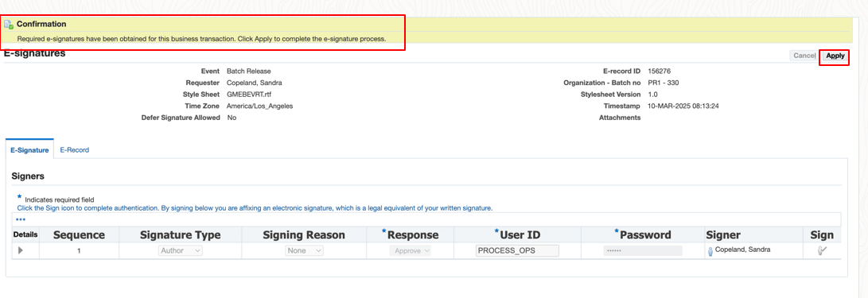Click the Signers section heading
This screenshot has width=868, height=298.
click(28, 176)
